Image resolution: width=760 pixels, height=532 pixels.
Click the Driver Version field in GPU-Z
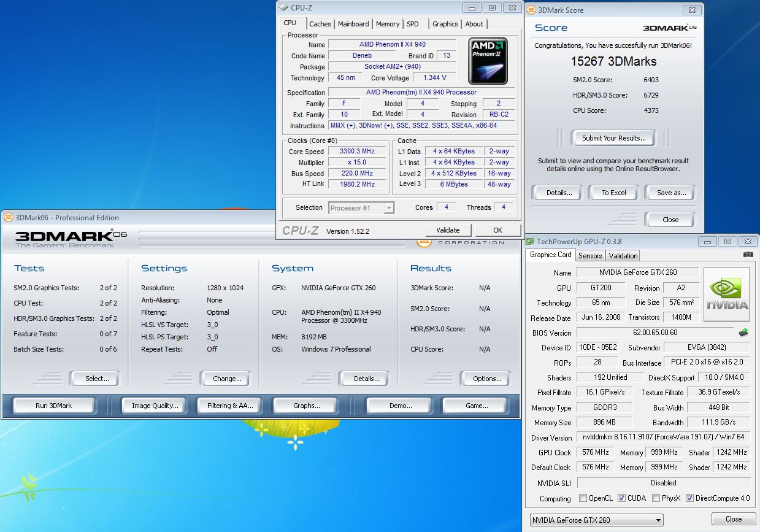tap(663, 438)
